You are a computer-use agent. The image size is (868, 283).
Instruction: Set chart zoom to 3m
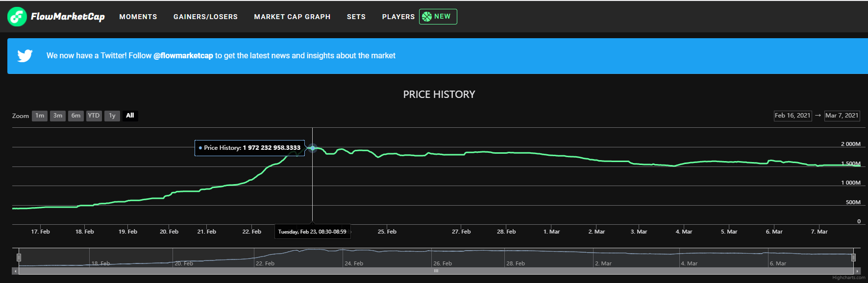58,116
